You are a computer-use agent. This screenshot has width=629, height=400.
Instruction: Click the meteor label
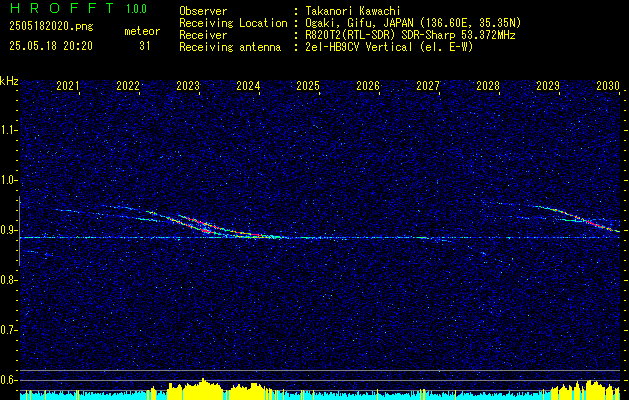[142, 31]
